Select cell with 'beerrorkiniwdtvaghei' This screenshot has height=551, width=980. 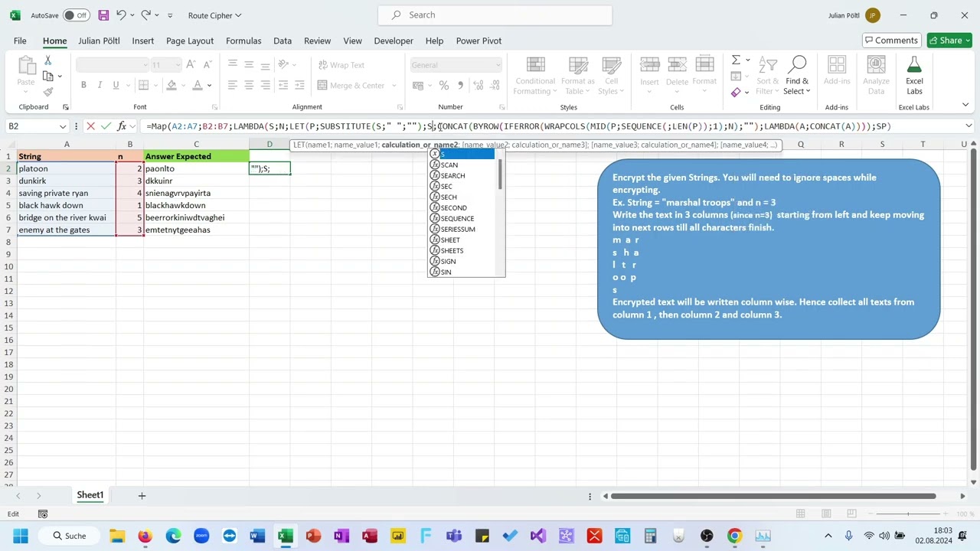196,217
